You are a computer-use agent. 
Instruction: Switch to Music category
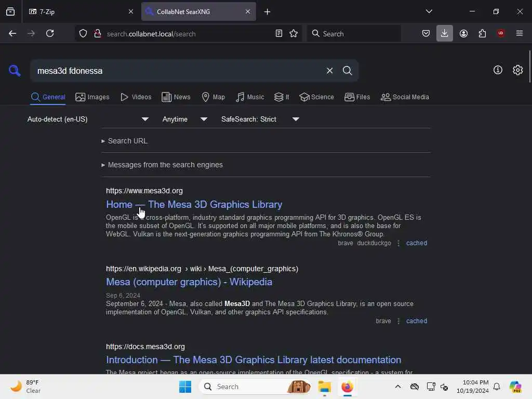[250, 97]
